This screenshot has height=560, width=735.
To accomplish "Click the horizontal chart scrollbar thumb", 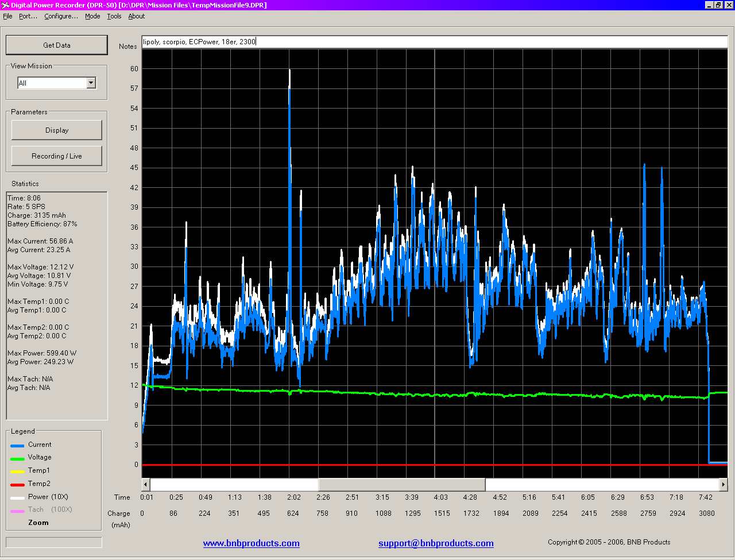I will tap(402, 484).
